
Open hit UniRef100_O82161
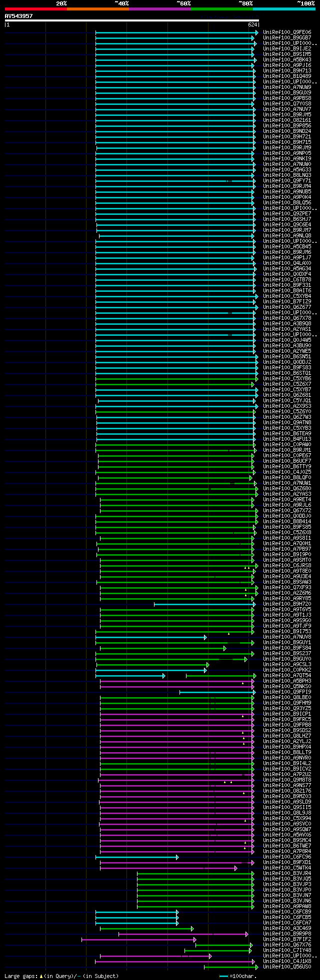point(287,120)
